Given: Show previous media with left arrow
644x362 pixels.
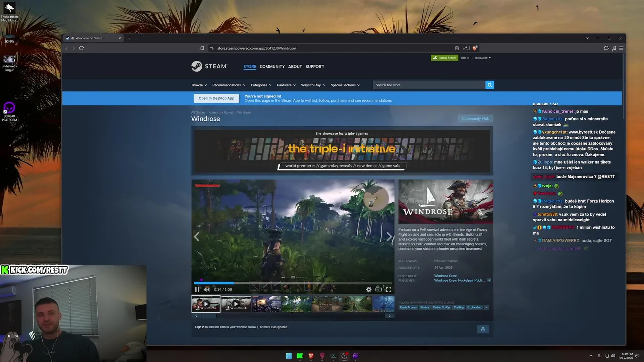Looking at the screenshot, I should click(x=197, y=237).
